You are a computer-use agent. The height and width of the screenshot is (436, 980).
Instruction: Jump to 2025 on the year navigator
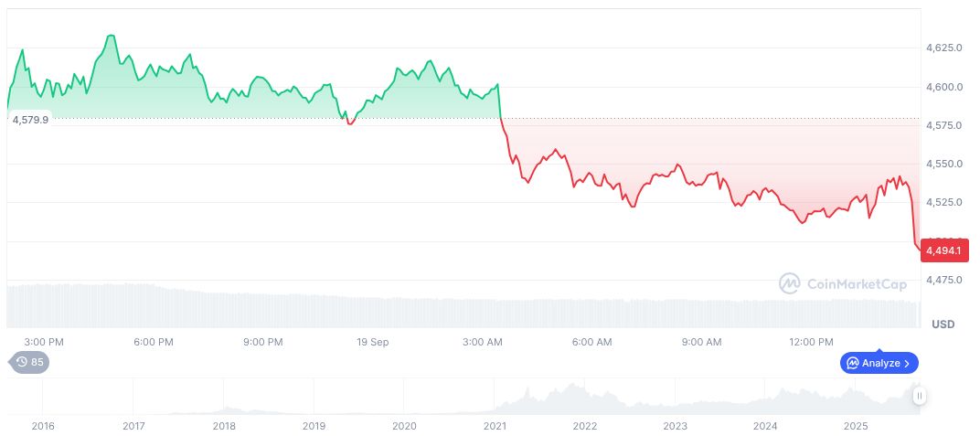point(855,426)
